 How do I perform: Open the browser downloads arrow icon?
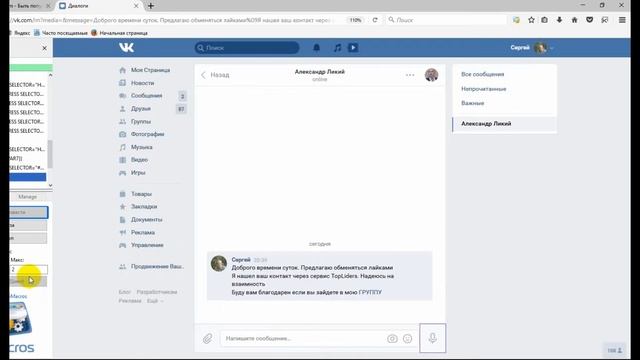point(559,20)
